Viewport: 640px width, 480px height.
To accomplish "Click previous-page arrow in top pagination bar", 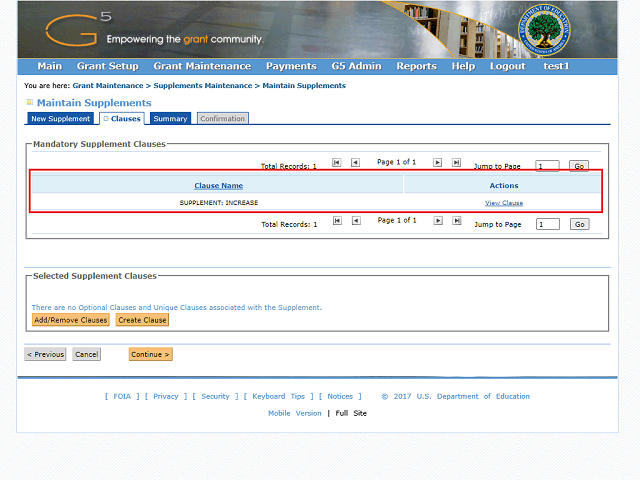I will tap(355, 162).
